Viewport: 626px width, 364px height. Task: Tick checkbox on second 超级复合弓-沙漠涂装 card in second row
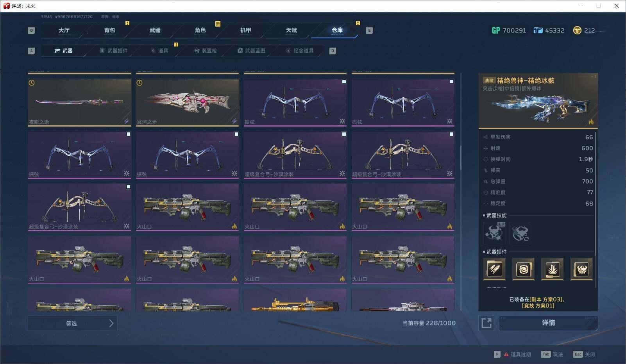pos(452,134)
